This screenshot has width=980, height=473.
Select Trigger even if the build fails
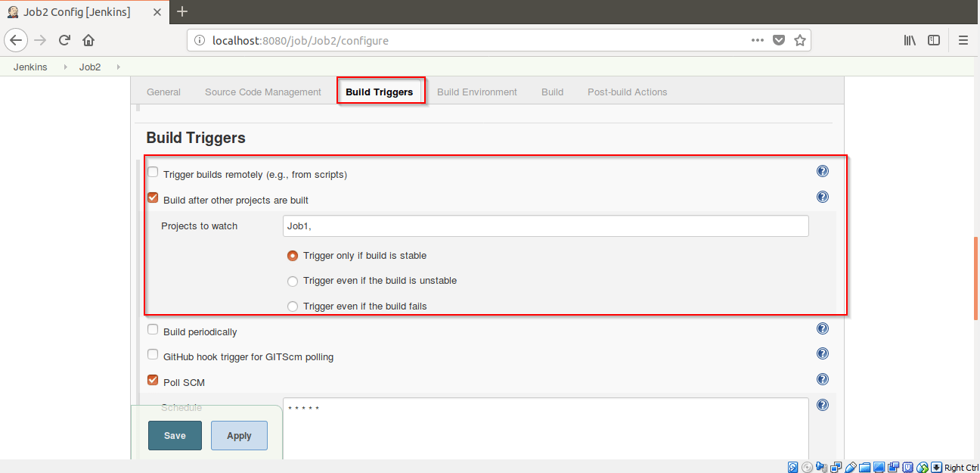(293, 306)
